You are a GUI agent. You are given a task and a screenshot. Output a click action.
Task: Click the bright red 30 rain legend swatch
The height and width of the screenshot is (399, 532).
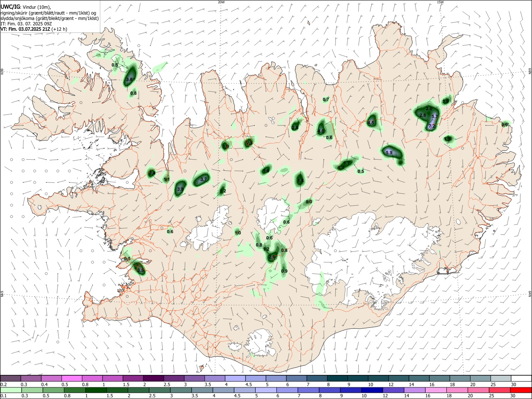521,390
